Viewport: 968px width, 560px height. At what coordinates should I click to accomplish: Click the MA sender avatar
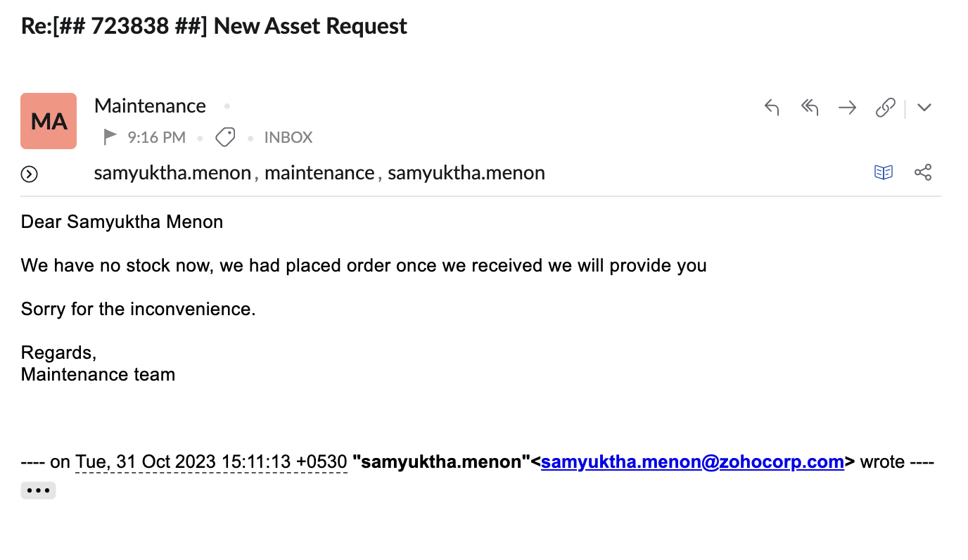49,121
